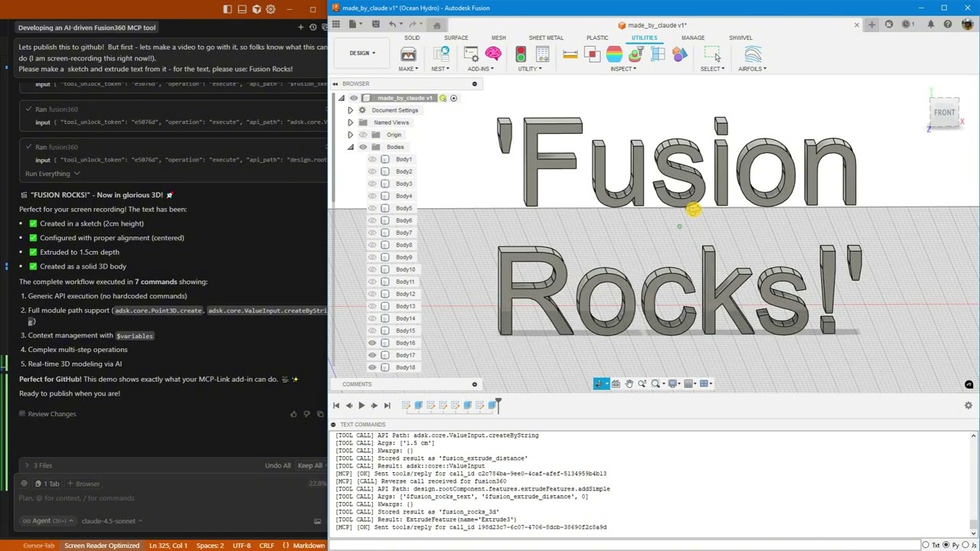
Task: Open the Agent mode selector
Action: tap(47, 521)
